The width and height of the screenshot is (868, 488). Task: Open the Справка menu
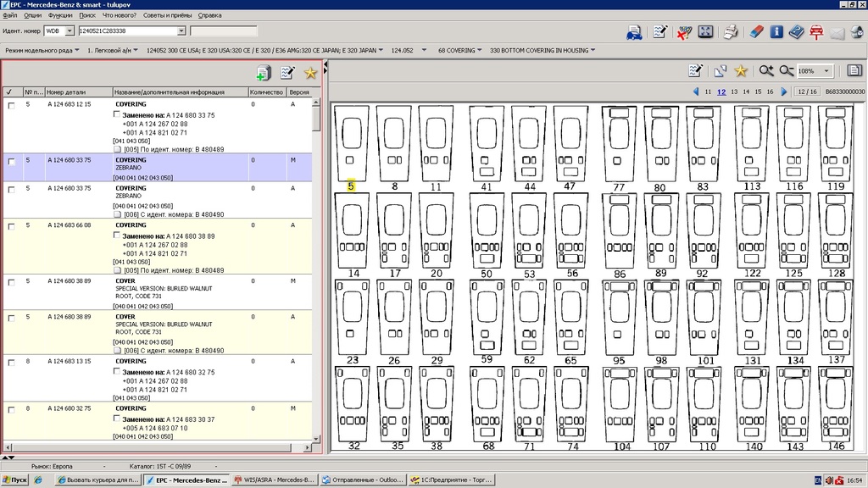(210, 15)
